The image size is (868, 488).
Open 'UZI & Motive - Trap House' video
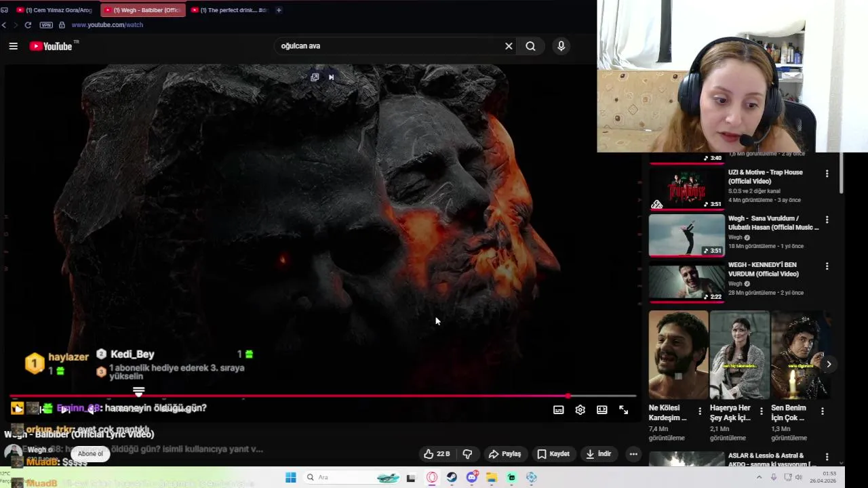tap(765, 177)
